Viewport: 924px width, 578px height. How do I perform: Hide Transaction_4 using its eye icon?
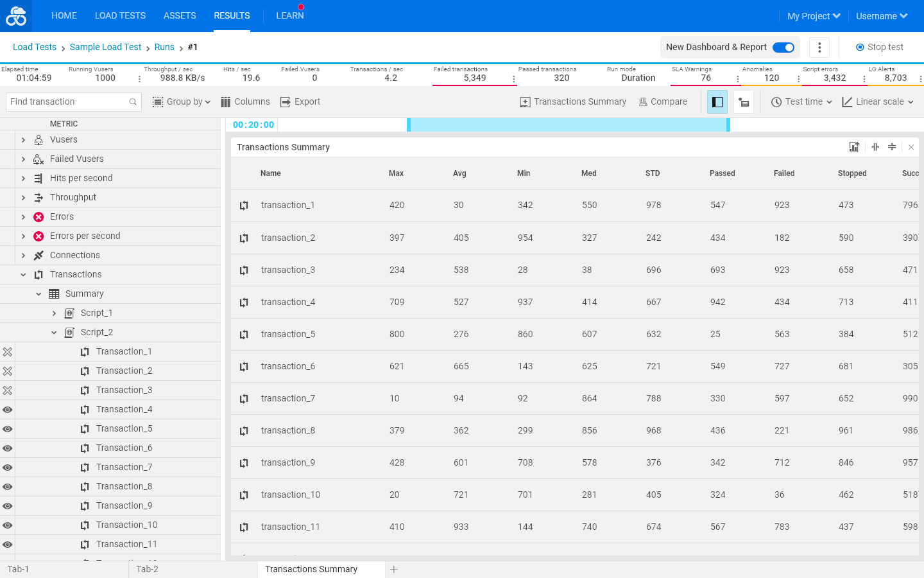tap(8, 410)
